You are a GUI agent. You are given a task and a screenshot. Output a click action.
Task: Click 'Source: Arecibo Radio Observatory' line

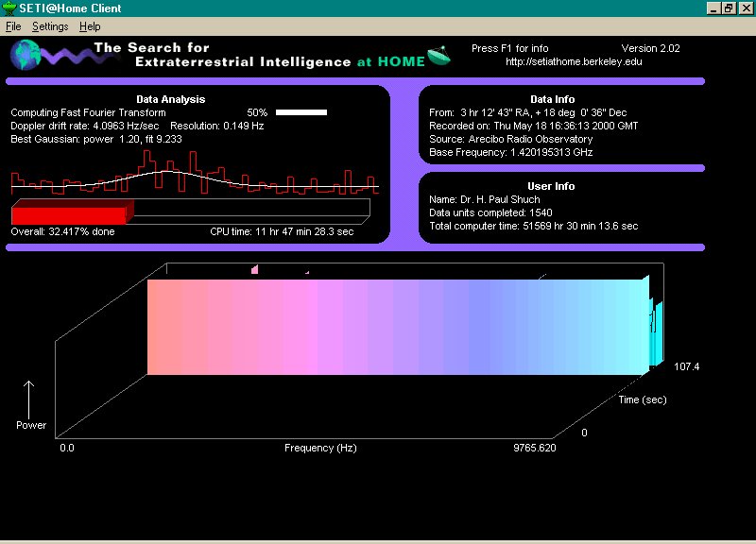510,139
